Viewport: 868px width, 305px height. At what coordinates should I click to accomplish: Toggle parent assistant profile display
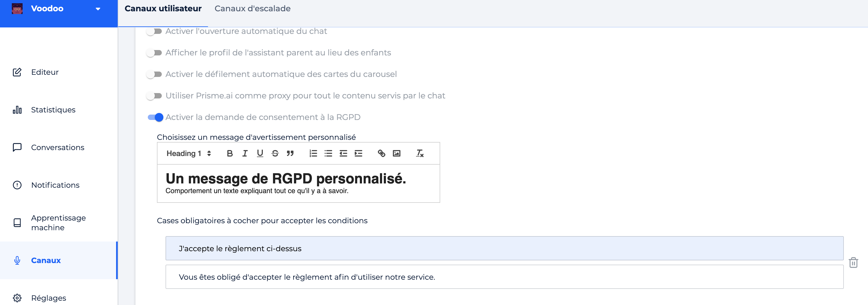154,53
